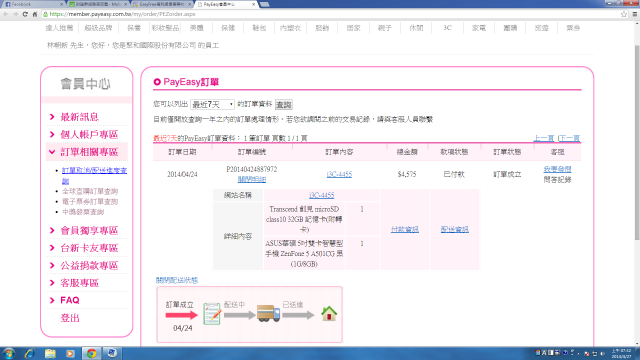This screenshot has width=640, height=360.
Task: Click the delivered house icon
Action: pyautogui.click(x=329, y=313)
